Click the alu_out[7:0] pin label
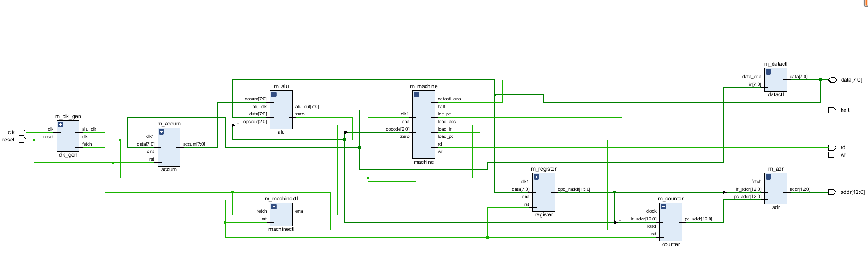The width and height of the screenshot is (868, 277). [307, 107]
